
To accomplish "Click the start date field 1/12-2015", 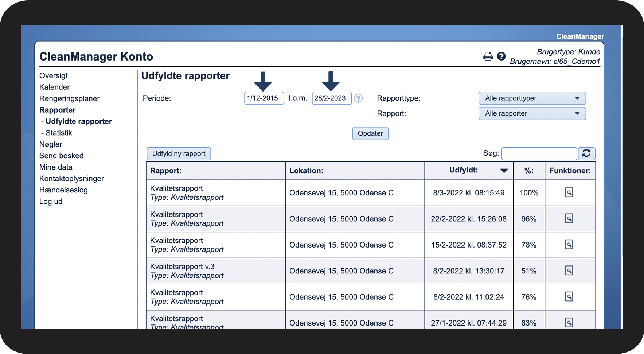I will (264, 98).
